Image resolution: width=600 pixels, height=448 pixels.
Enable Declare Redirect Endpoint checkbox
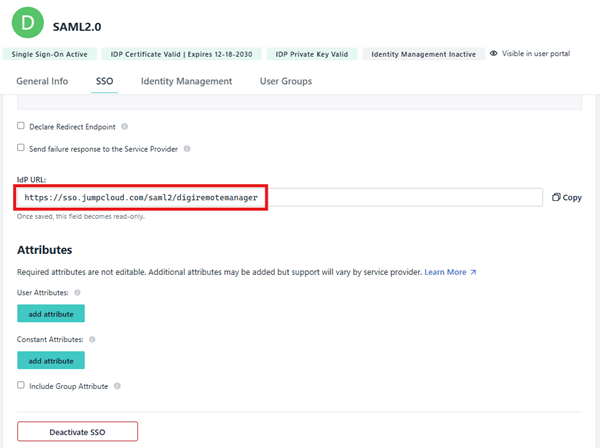coord(21,126)
